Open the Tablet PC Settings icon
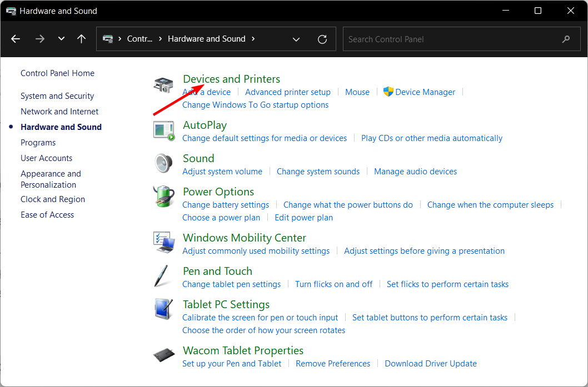 [x=163, y=310]
